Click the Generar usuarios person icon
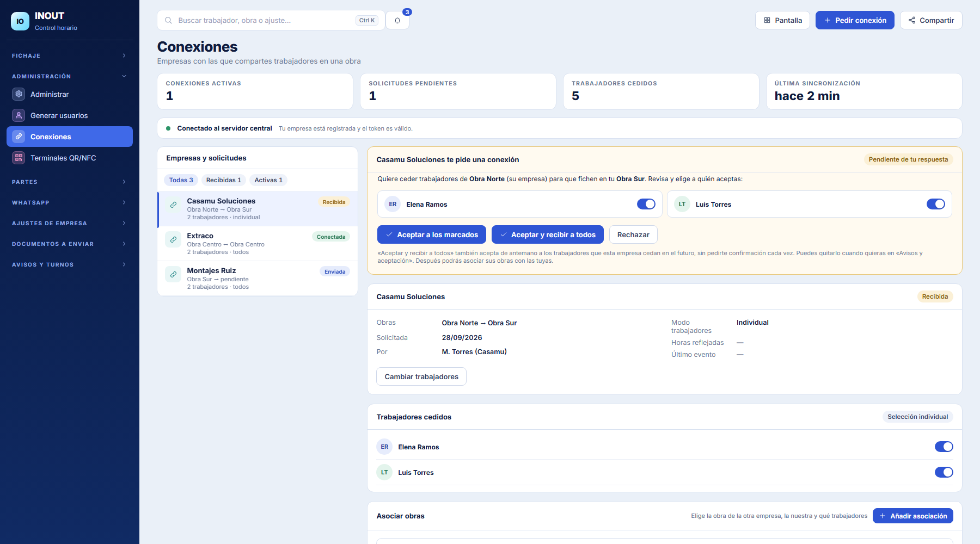This screenshot has height=544, width=980. [x=19, y=115]
